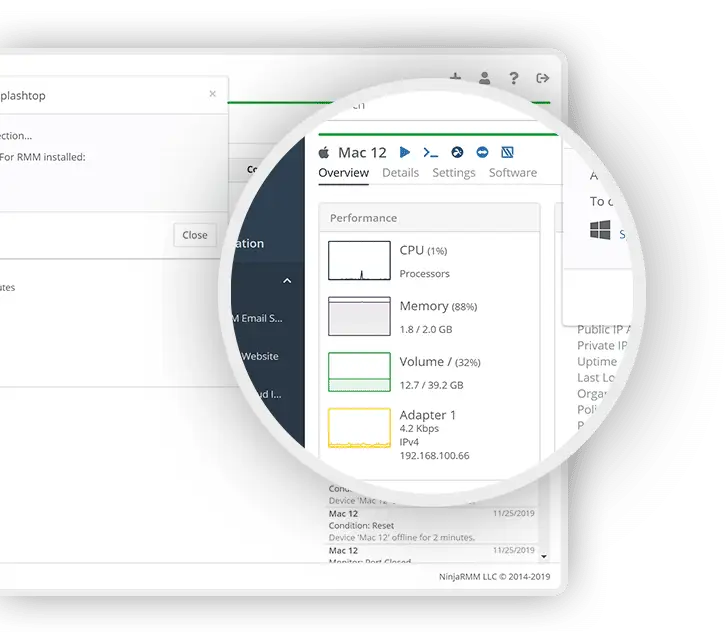Click the CPU usage graph thumbnail
This screenshot has height=636, width=726.
[359, 261]
